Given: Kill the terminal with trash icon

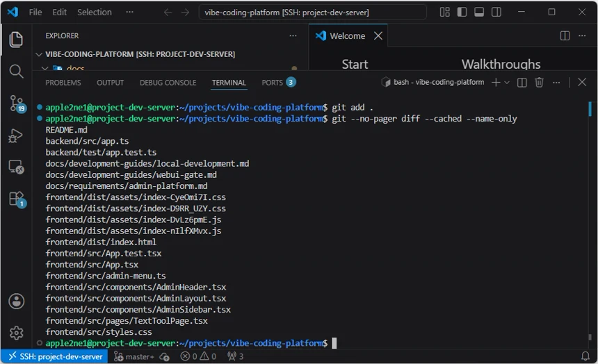Looking at the screenshot, I should point(540,83).
